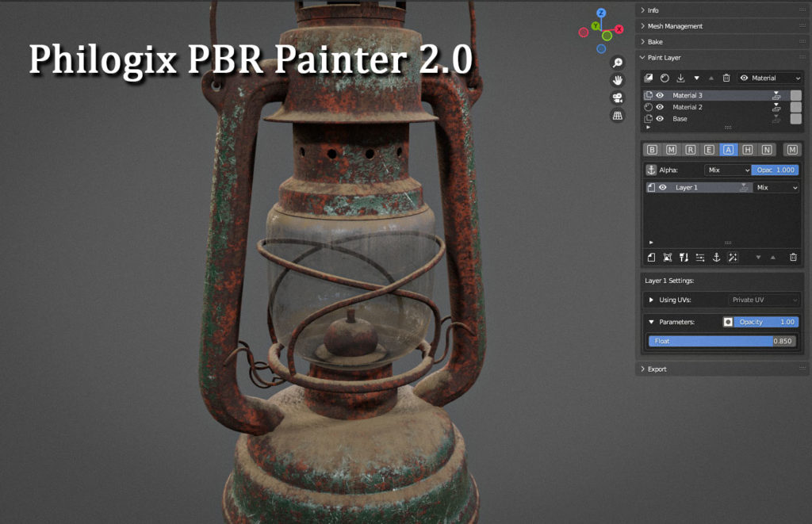Expand the Using UVs section
This screenshot has width=812, height=524.
(x=652, y=300)
